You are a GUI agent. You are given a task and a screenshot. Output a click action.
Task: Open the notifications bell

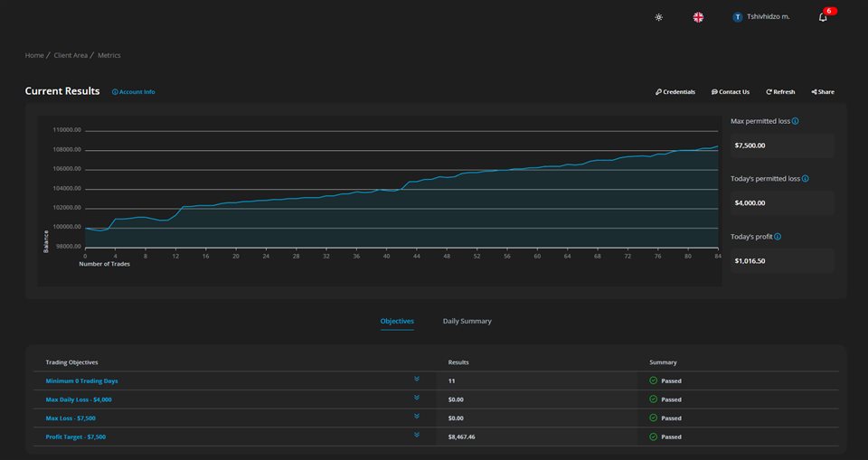(823, 17)
